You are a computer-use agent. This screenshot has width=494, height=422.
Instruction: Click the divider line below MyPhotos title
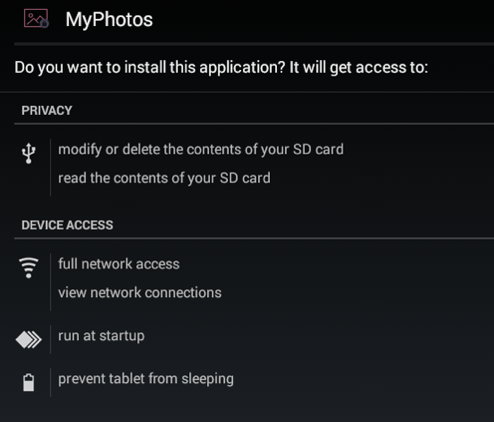click(254, 44)
